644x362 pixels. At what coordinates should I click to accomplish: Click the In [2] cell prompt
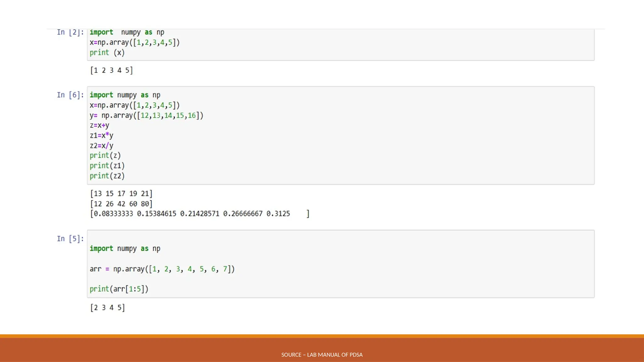pos(70,32)
